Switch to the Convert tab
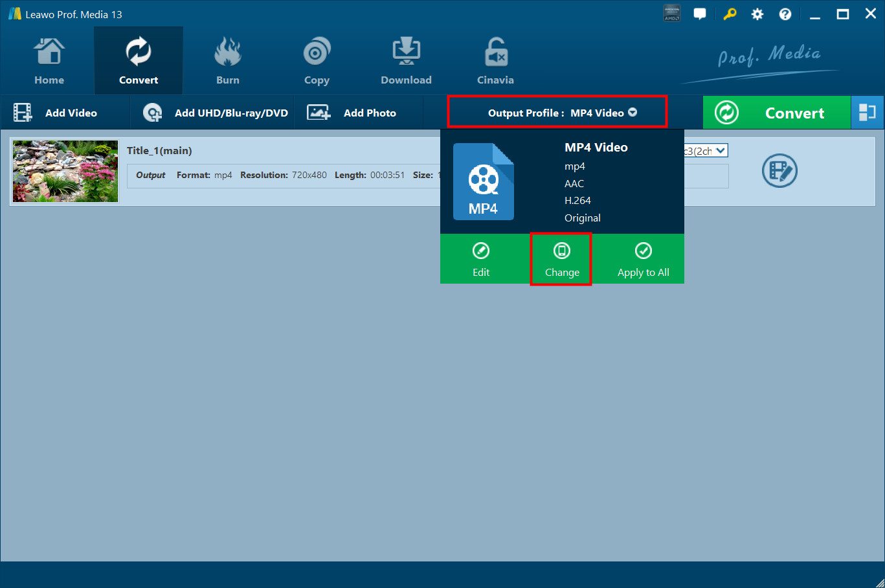Image resolution: width=885 pixels, height=588 pixels. (x=138, y=60)
